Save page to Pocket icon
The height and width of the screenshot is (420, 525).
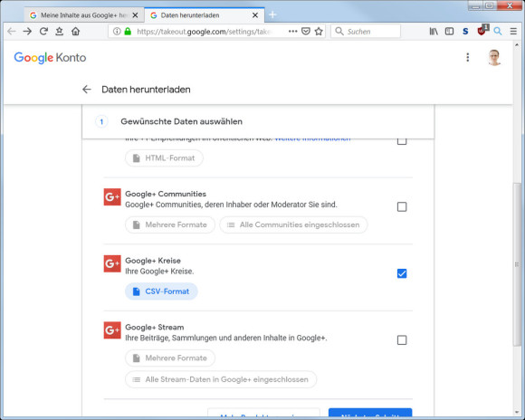[x=306, y=32]
